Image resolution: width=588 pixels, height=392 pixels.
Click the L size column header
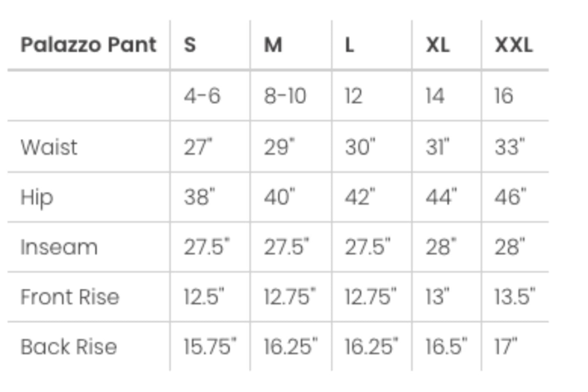coord(349,45)
